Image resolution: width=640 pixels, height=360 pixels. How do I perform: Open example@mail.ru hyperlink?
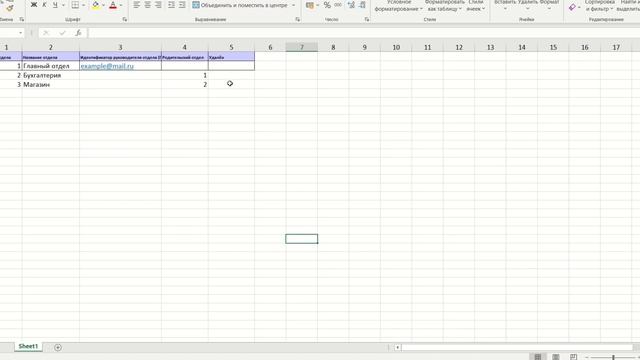(107, 66)
